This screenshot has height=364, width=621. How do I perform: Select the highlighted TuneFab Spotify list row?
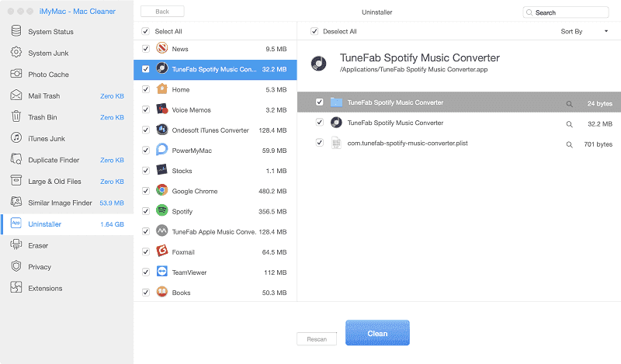coord(215,69)
